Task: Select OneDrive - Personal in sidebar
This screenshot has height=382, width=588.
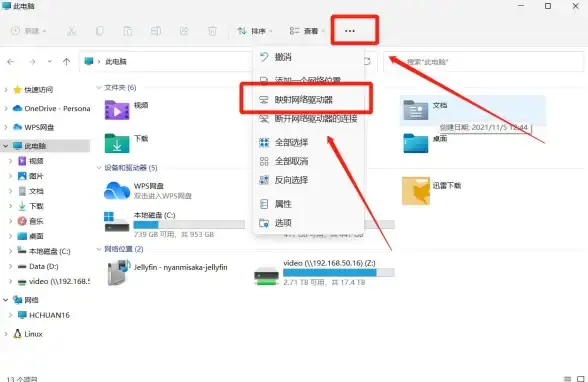Action: [x=51, y=108]
